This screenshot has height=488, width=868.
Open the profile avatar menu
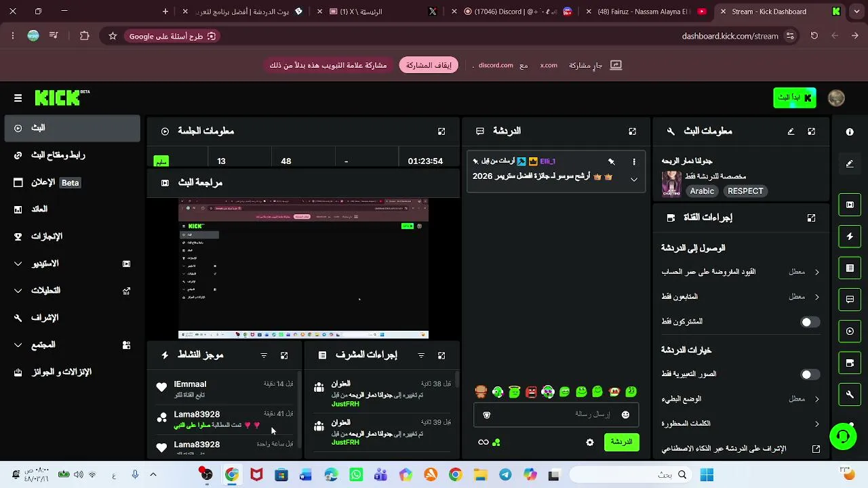coord(836,98)
